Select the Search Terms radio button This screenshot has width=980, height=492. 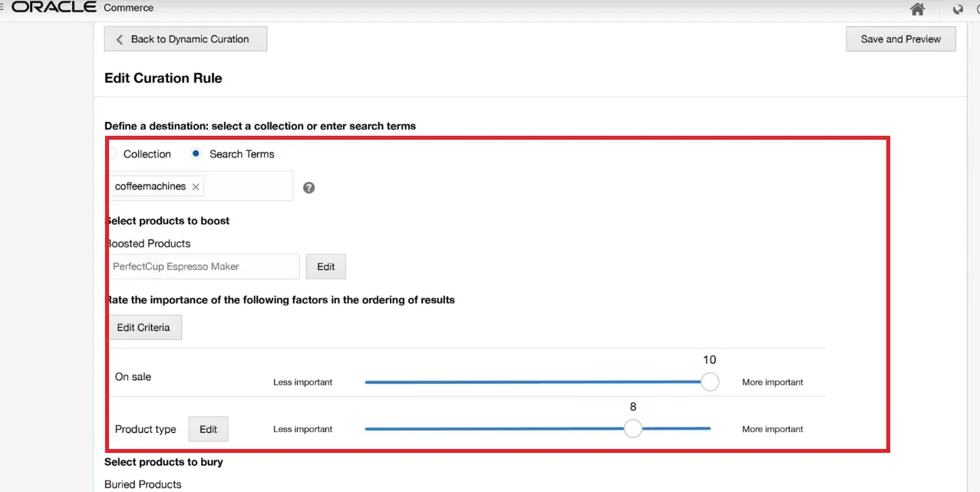[x=196, y=154]
